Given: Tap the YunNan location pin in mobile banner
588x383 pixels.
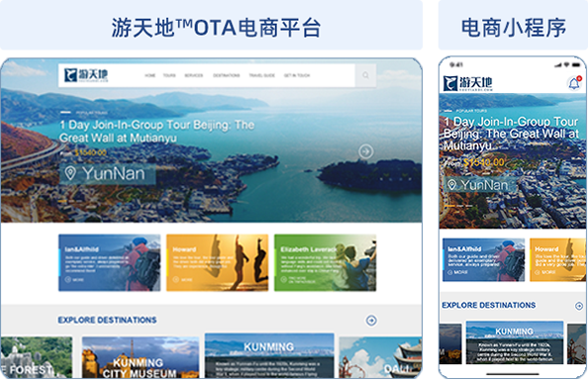Looking at the screenshot, I should pyautogui.click(x=451, y=184).
